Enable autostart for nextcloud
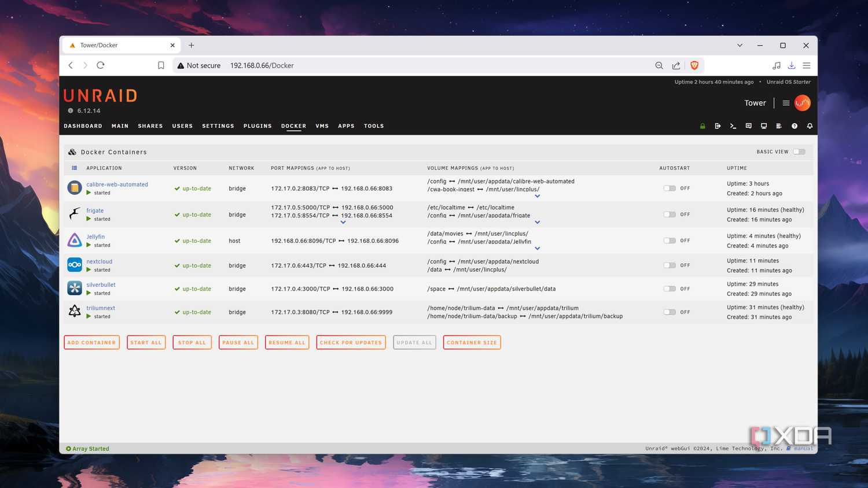The width and height of the screenshot is (868, 488). (x=670, y=265)
